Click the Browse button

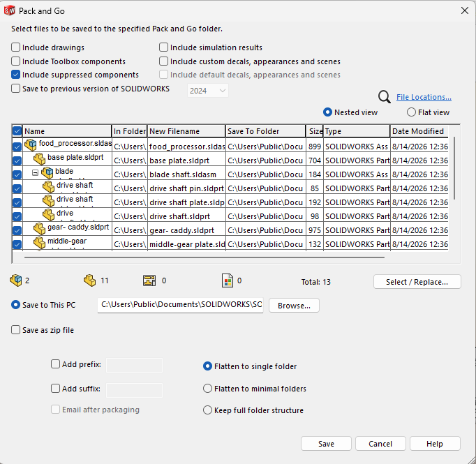(x=294, y=306)
